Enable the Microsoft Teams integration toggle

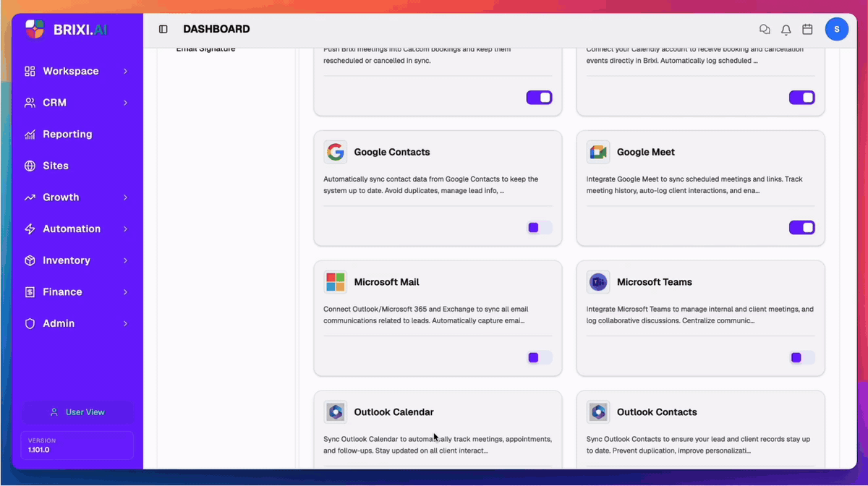coord(802,358)
